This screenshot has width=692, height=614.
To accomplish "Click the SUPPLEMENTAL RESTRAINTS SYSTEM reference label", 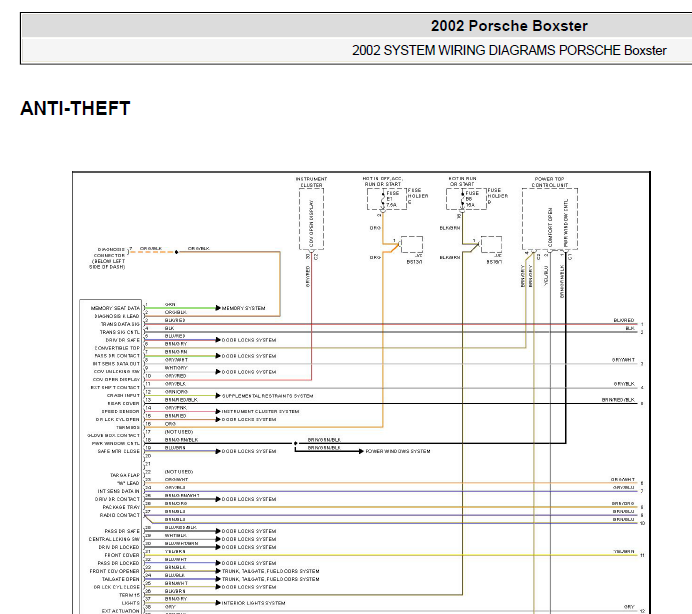I will [x=267, y=396].
